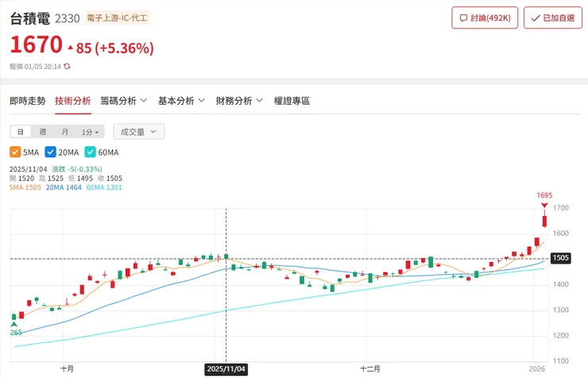588x378 pixels.
Task: Expand the 財務分析 menu
Action: tap(239, 101)
